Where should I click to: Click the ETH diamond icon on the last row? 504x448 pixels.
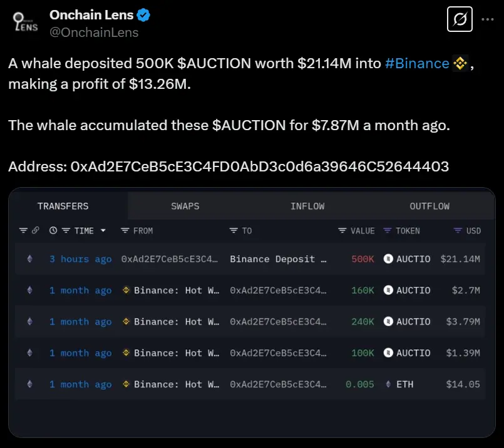pos(389,384)
